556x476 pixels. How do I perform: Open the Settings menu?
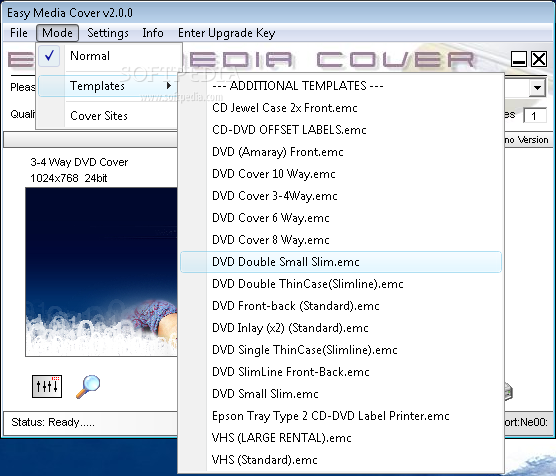point(108,33)
